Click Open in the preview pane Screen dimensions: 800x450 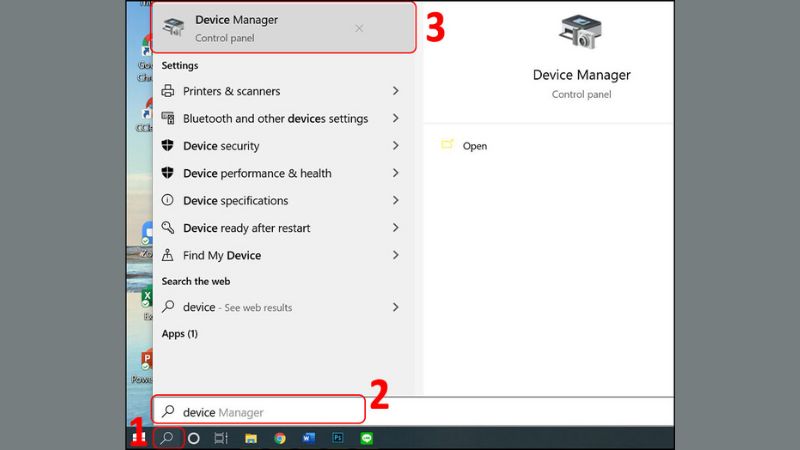point(474,146)
